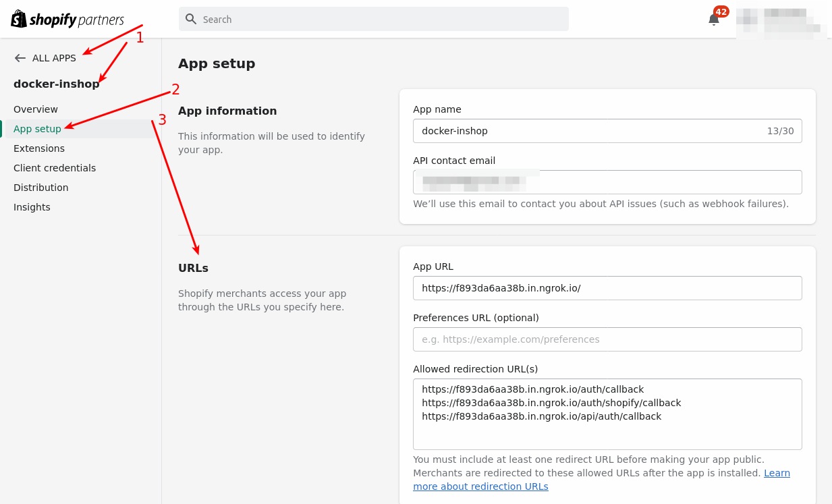Focus the Search field
This screenshot has height=504, width=832.
tap(374, 19)
